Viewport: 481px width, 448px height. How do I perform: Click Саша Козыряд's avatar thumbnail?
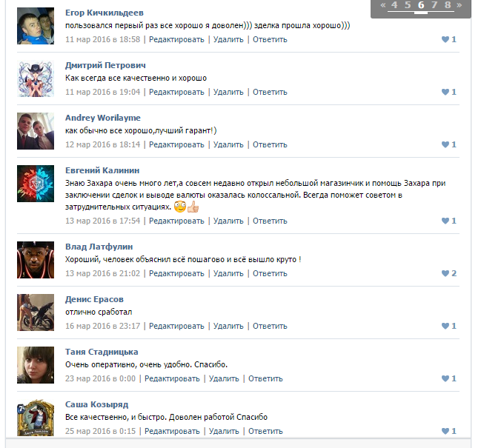[36, 418]
